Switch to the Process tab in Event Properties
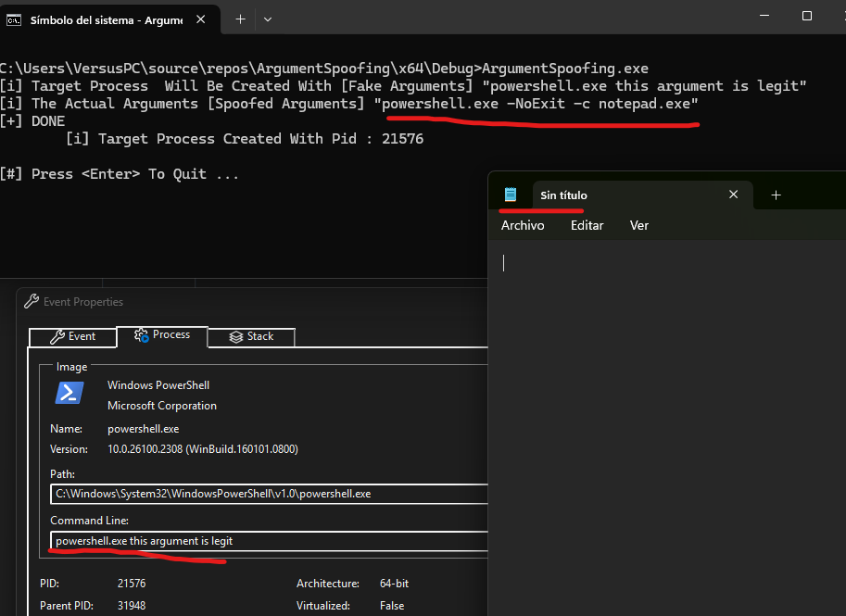Screen dimensions: 846x616 pos(162,335)
